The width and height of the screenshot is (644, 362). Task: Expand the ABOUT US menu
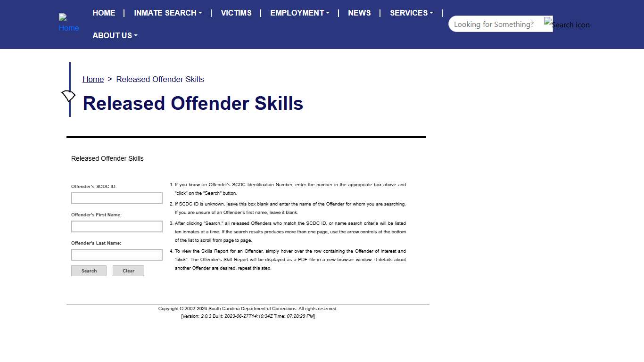click(x=115, y=35)
